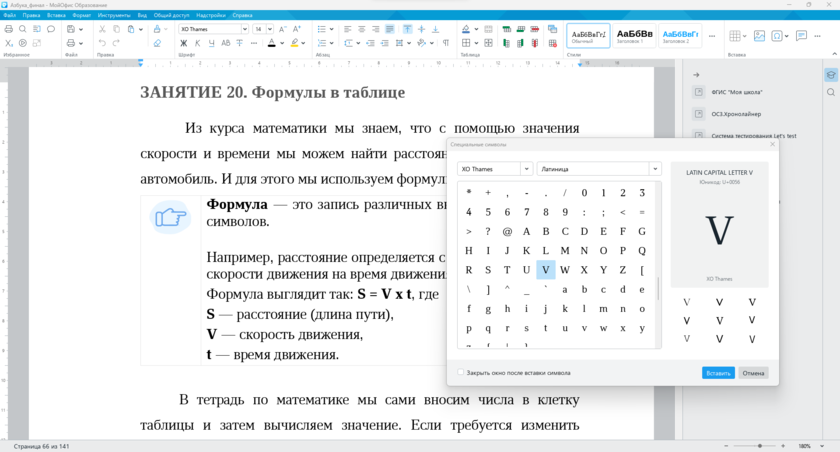Image resolution: width=840 pixels, height=452 pixels.
Task: Click the Отмена button
Action: click(x=754, y=373)
